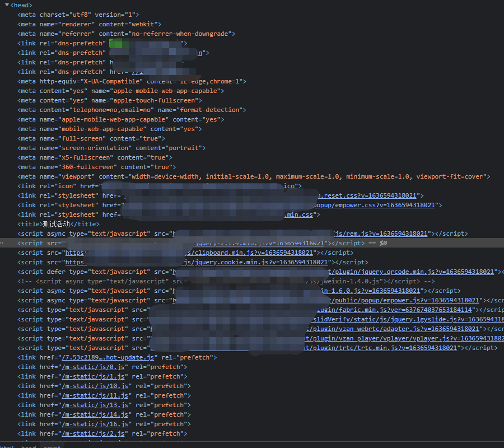The height and width of the screenshot is (448, 504).
Task: Open the hot-update.js prefetch link
Action: (x=108, y=357)
